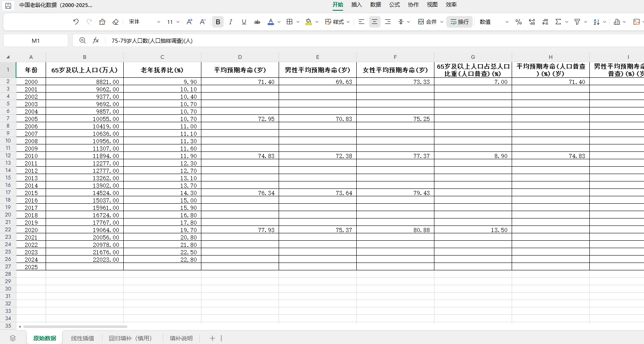Image resolution: width=644 pixels, height=344 pixels.
Task: Click the filter funnel icon
Action: 577,22
